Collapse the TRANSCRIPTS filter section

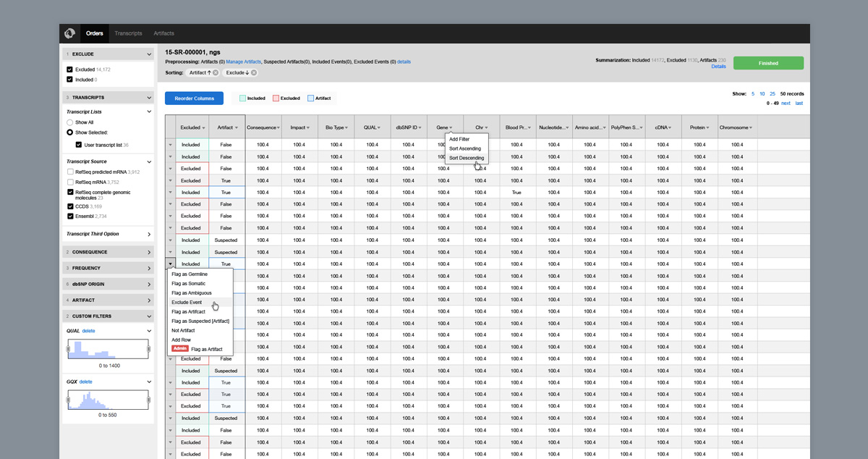coord(149,98)
